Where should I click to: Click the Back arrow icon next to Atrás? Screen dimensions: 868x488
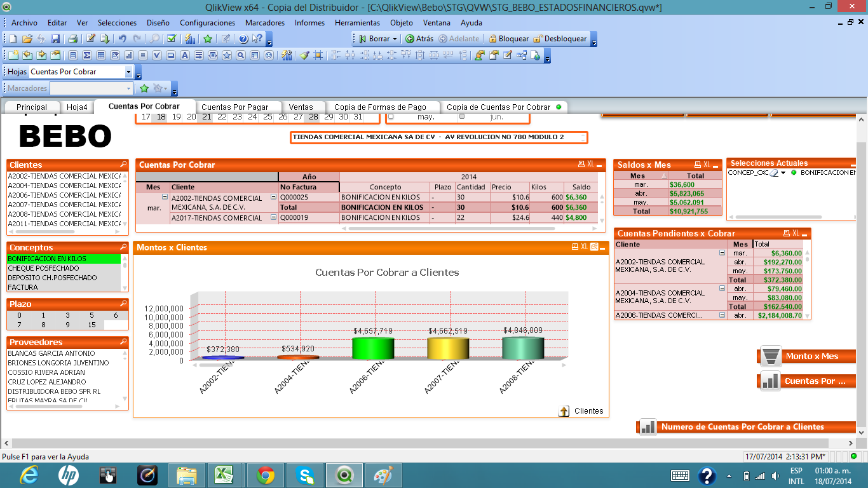coord(410,39)
